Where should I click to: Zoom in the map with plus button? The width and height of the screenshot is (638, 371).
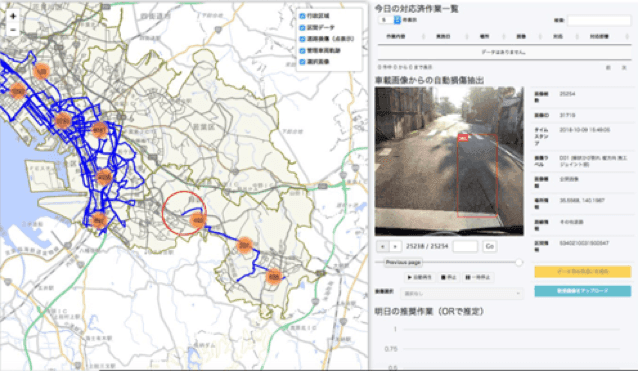13,16
